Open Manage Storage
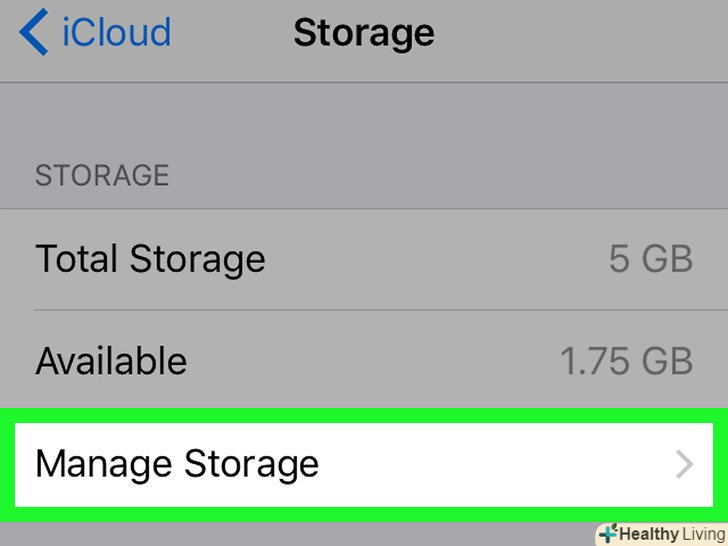The height and width of the screenshot is (546, 728). pos(177,464)
